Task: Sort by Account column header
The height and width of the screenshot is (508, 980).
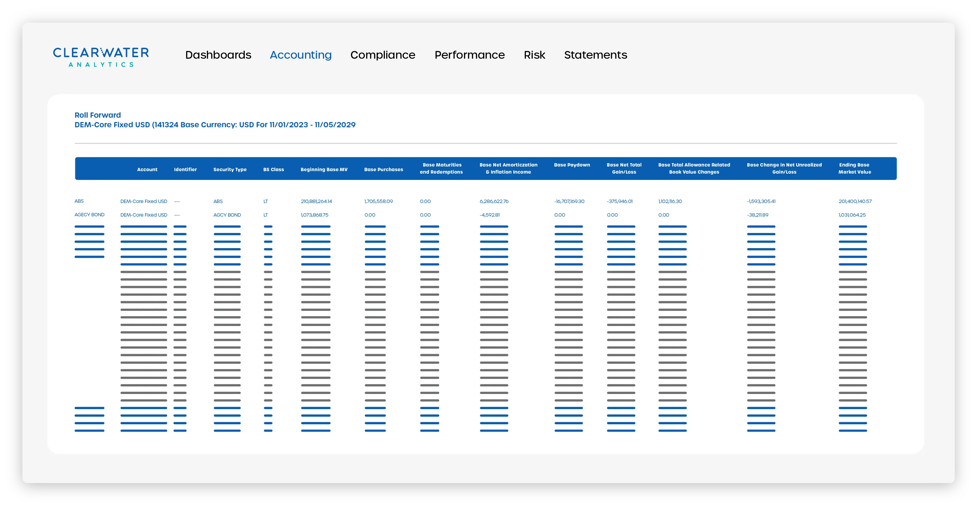Action: tap(147, 169)
